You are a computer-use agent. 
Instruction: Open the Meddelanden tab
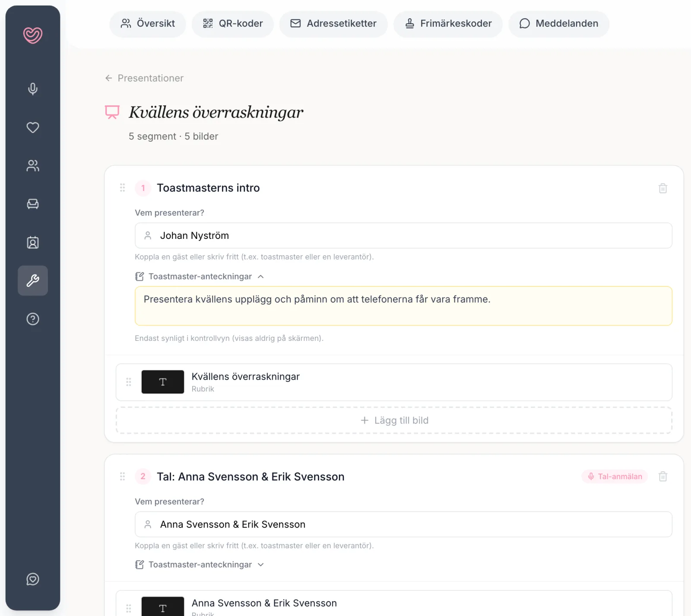tap(559, 24)
